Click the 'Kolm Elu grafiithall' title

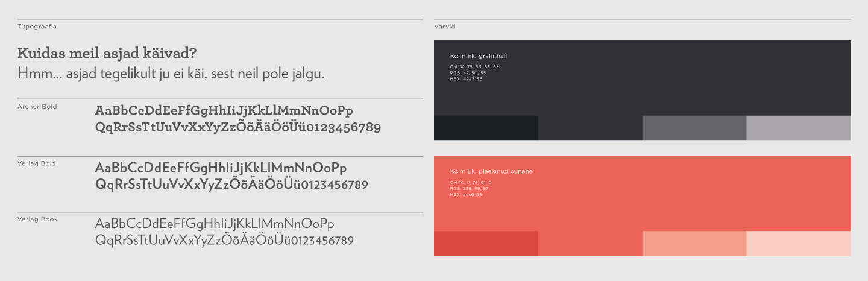[x=479, y=57]
